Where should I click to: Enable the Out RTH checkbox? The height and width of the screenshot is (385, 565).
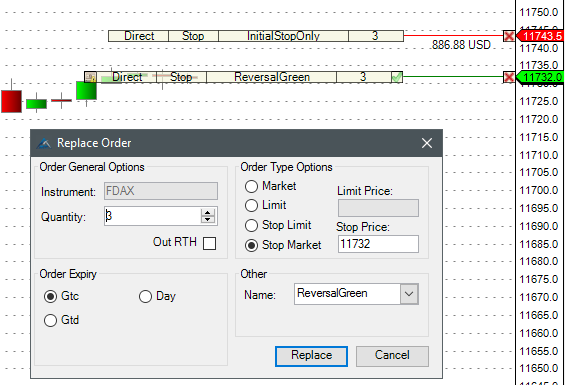point(209,243)
